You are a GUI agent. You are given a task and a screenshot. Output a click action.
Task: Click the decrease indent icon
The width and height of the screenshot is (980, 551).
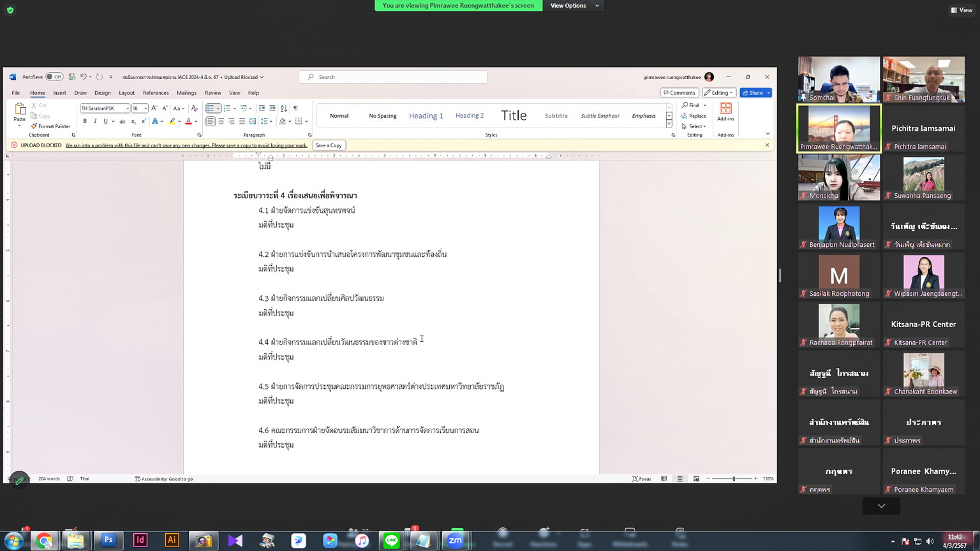pos(262,108)
